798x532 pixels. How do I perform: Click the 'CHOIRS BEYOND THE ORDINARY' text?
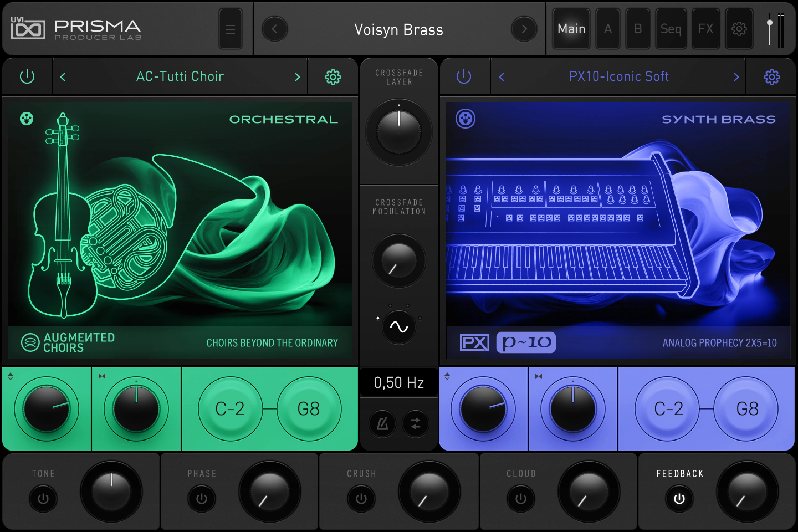[x=272, y=343]
